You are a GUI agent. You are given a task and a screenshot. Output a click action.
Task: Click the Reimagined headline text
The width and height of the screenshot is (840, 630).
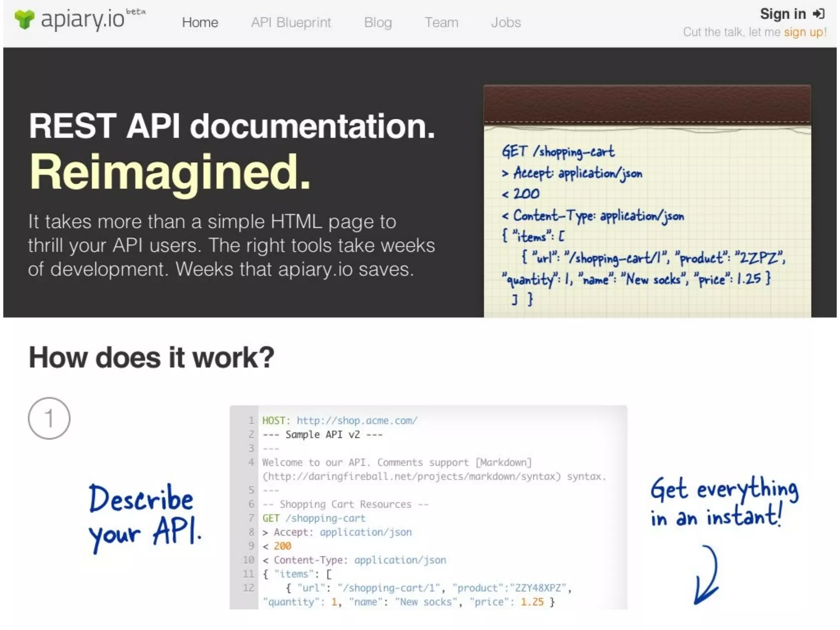pyautogui.click(x=170, y=172)
